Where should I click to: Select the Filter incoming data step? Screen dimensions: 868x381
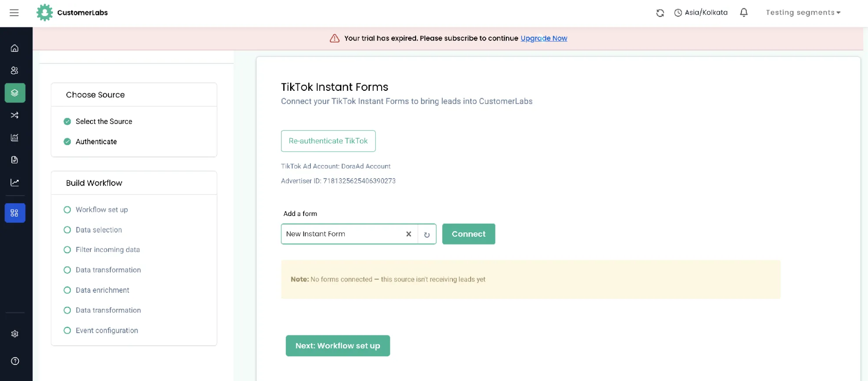click(102, 250)
